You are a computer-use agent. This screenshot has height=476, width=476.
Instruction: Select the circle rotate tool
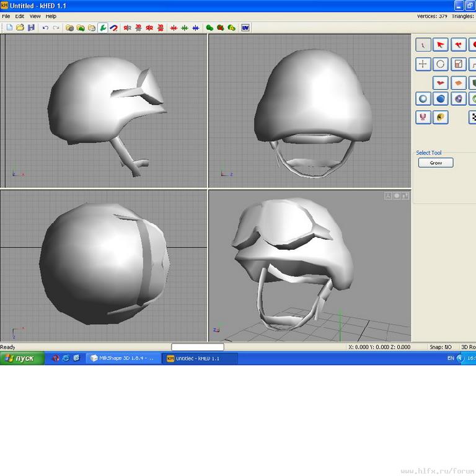(x=441, y=64)
